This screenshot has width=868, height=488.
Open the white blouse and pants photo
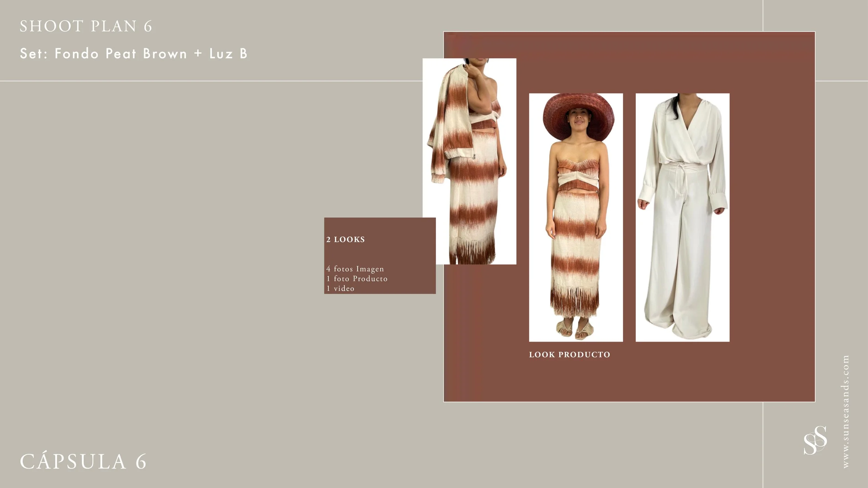point(682,217)
